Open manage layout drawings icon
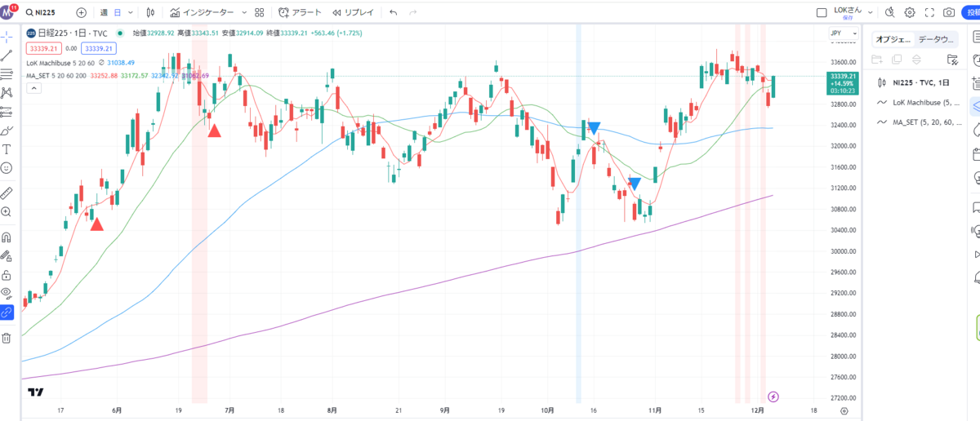980x421 pixels. coord(952,60)
